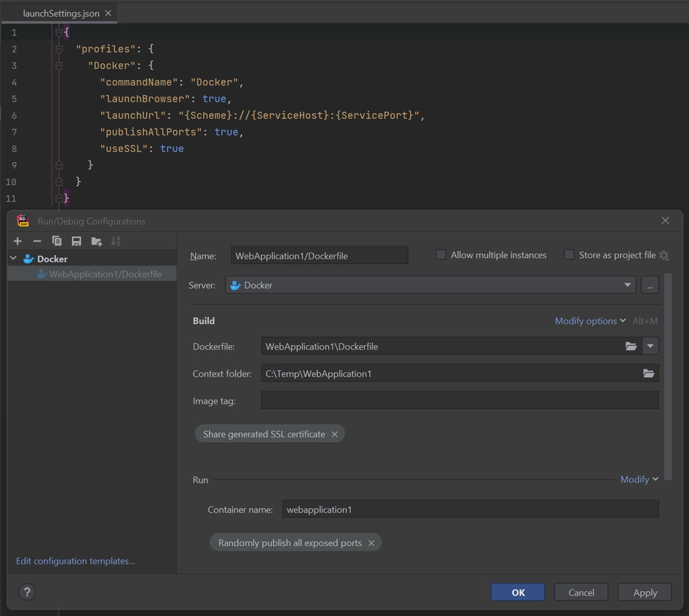Click the Cancel button

[x=581, y=592]
